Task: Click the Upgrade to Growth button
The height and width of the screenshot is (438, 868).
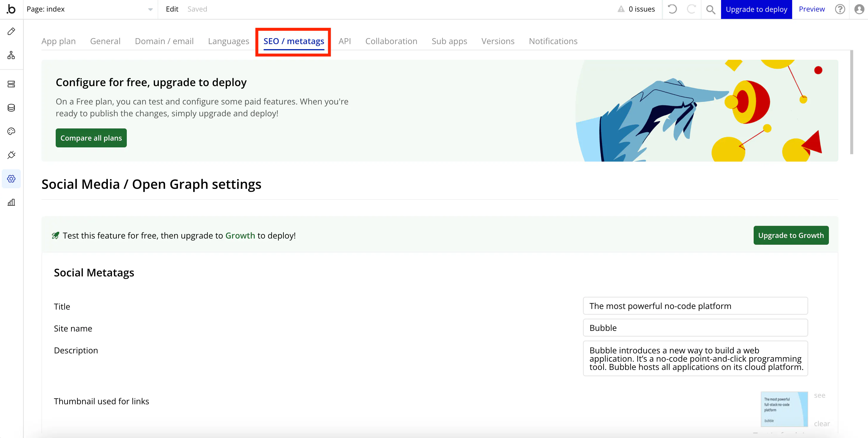Action: tap(791, 235)
